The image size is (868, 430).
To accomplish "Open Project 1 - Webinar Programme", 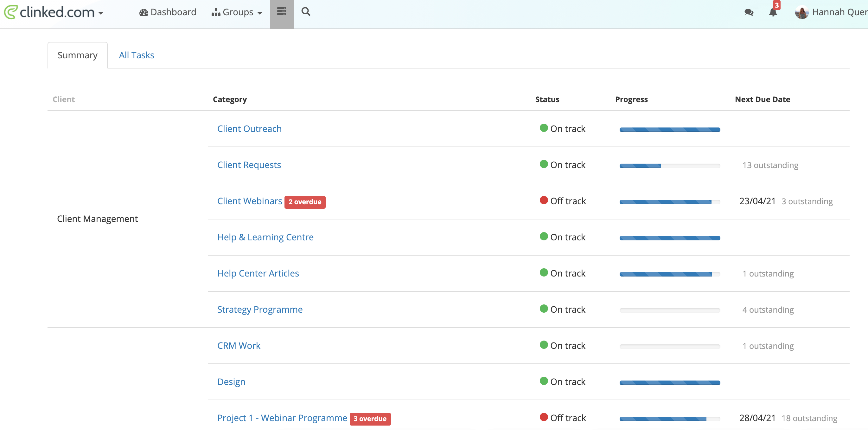I will (x=282, y=418).
